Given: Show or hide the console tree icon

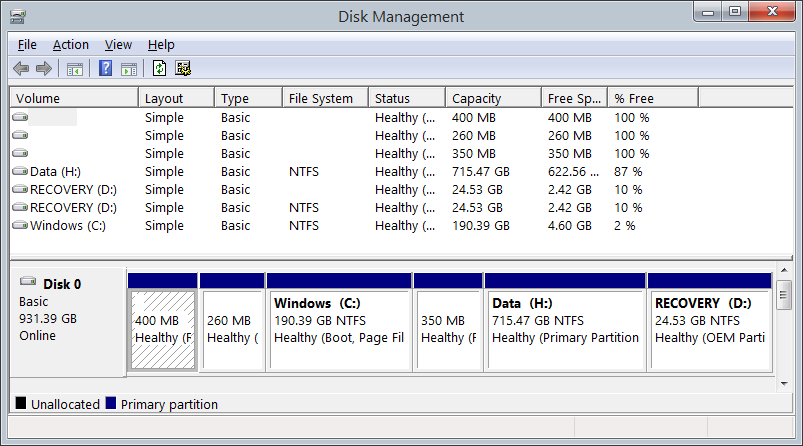Looking at the screenshot, I should 75,69.
